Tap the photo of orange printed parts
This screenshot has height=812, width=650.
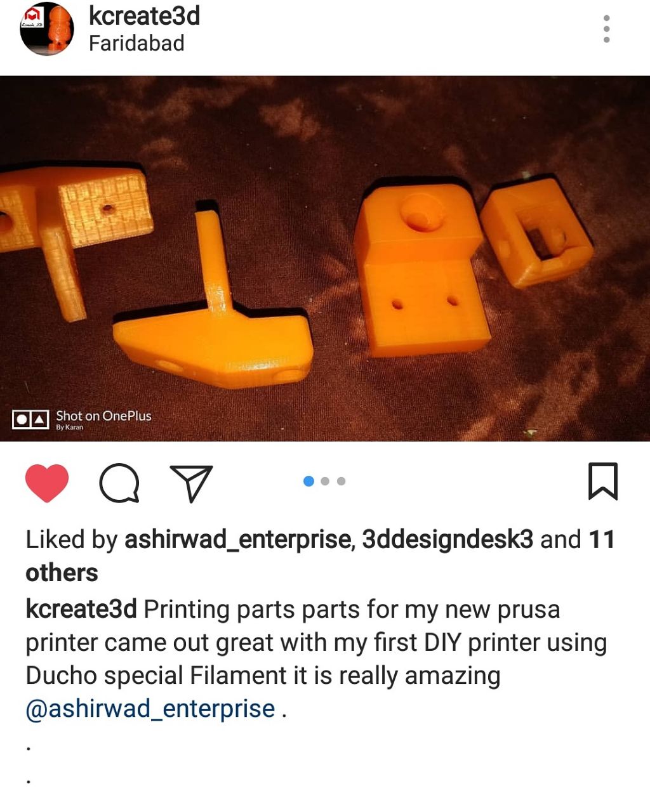point(325,259)
